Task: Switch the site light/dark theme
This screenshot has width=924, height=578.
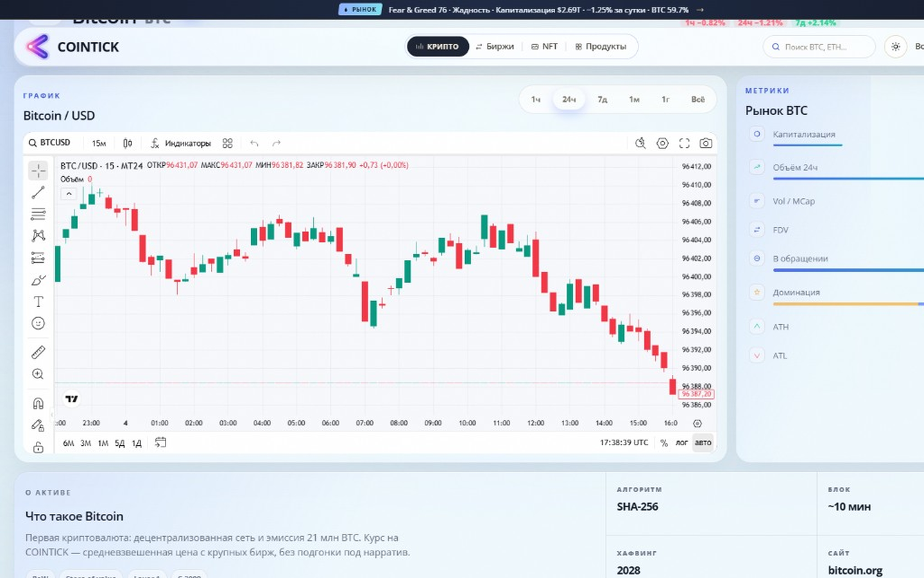Action: pos(896,46)
